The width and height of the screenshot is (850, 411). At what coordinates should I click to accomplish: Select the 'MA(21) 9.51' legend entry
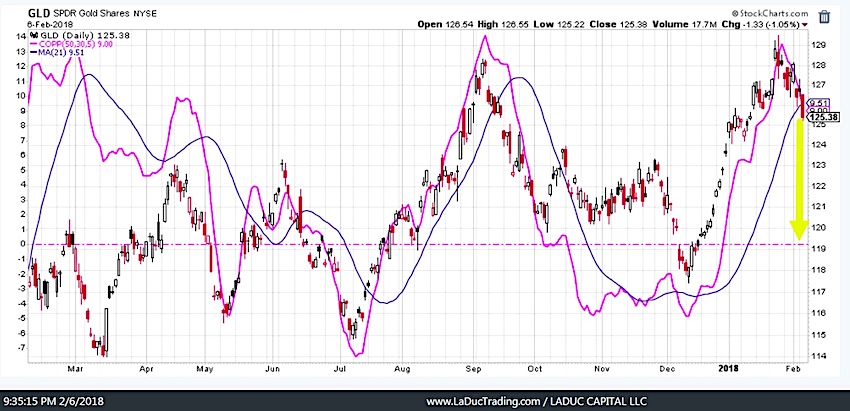[57, 52]
